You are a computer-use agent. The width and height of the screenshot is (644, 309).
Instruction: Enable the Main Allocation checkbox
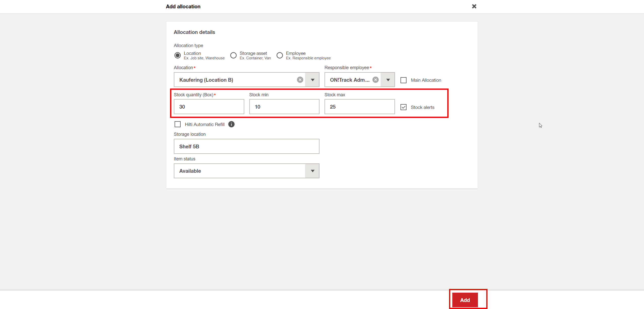tap(404, 80)
